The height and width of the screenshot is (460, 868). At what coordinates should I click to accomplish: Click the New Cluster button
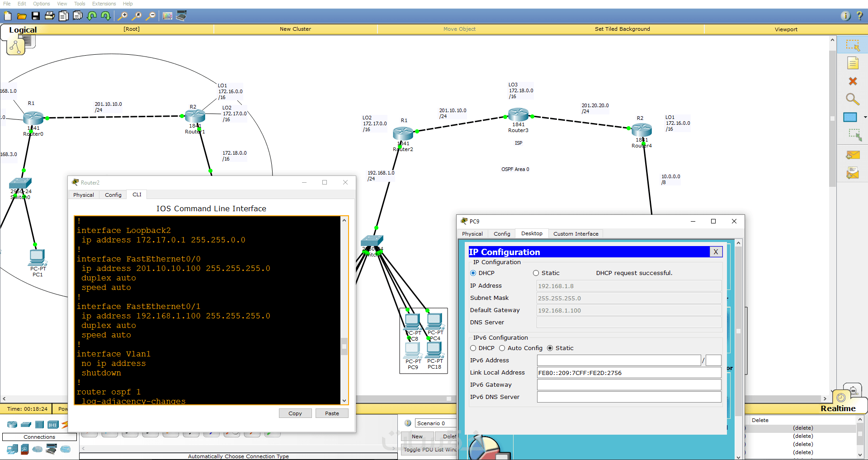tap(295, 29)
